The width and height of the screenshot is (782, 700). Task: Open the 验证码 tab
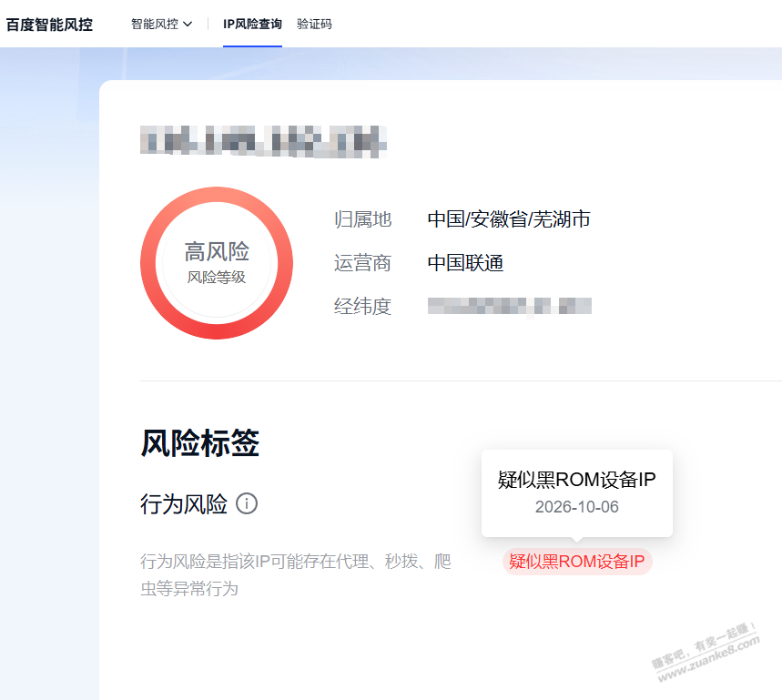pyautogui.click(x=314, y=24)
